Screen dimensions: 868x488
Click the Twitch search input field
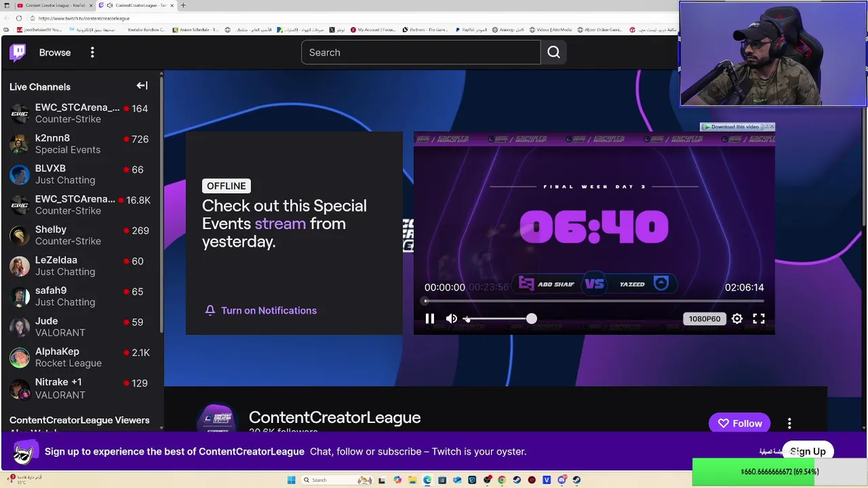coord(420,52)
